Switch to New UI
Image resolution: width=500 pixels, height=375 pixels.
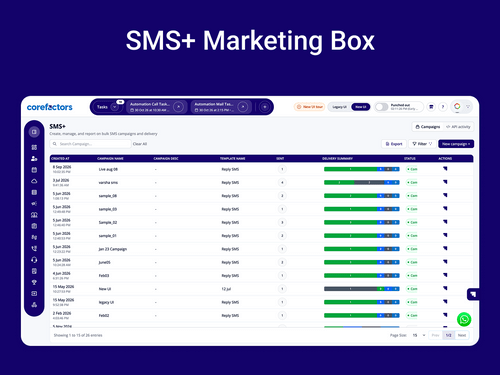pyautogui.click(x=360, y=107)
